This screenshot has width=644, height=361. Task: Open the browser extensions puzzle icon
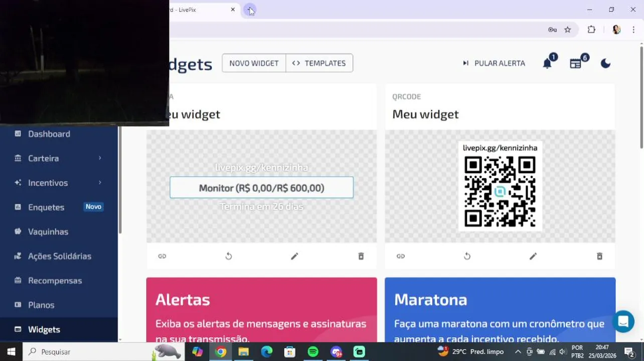point(591,30)
